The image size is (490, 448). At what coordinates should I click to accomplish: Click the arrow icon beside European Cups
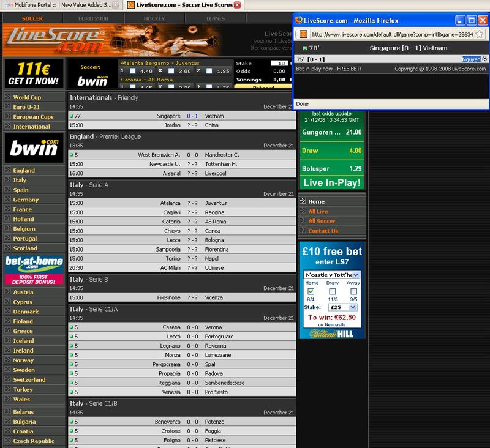tap(7, 116)
